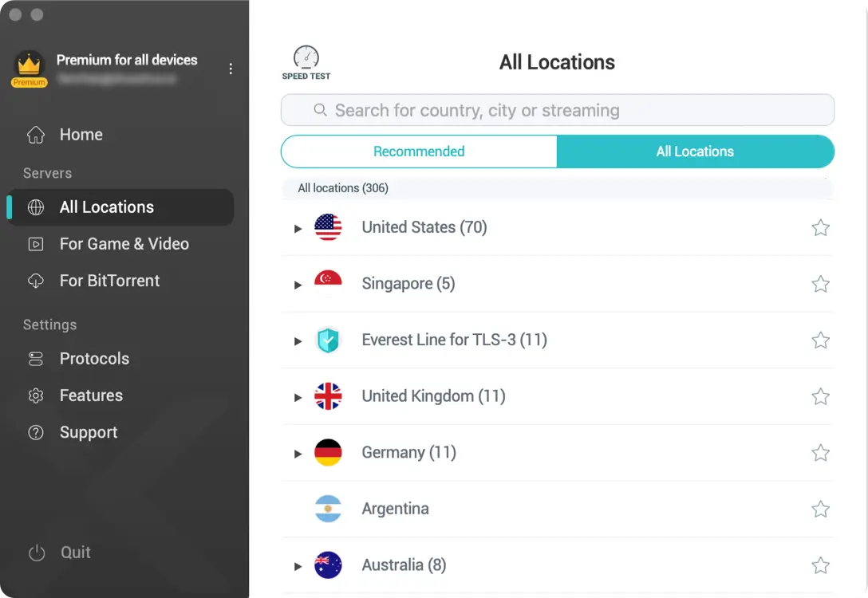Select the All Locations globe icon in sidebar
The height and width of the screenshot is (598, 868).
[x=36, y=207]
